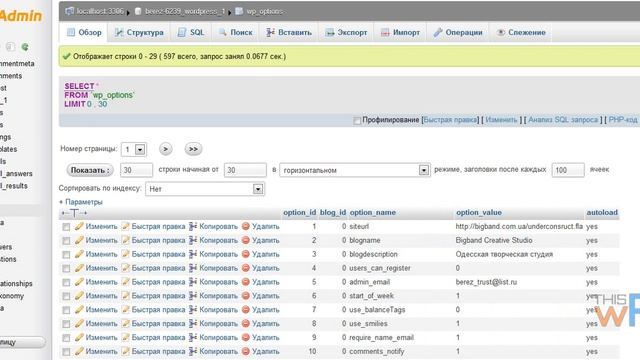Click the server icon in the breadcrumb

[70, 11]
